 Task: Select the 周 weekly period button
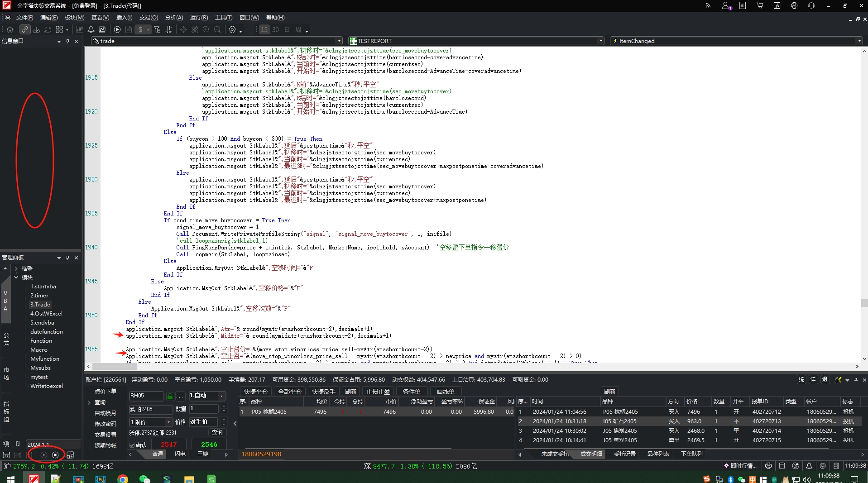[x=298, y=29]
